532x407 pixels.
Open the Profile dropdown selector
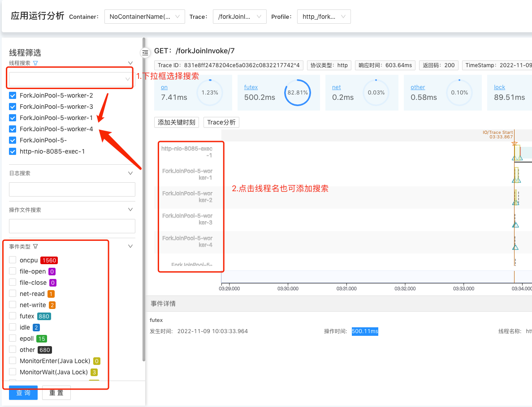324,17
